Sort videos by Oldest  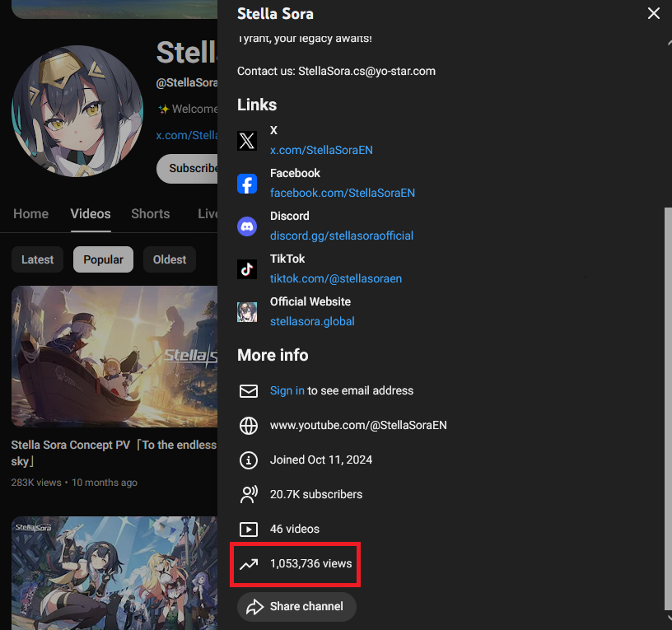(170, 259)
